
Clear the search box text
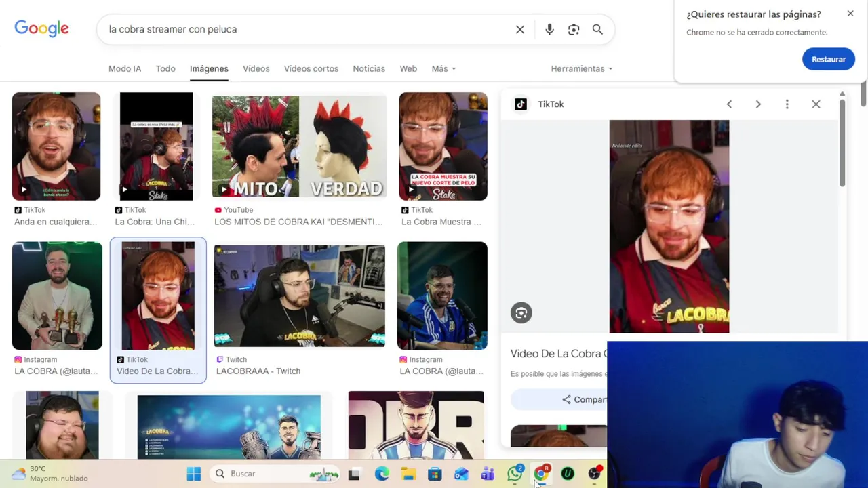click(520, 29)
